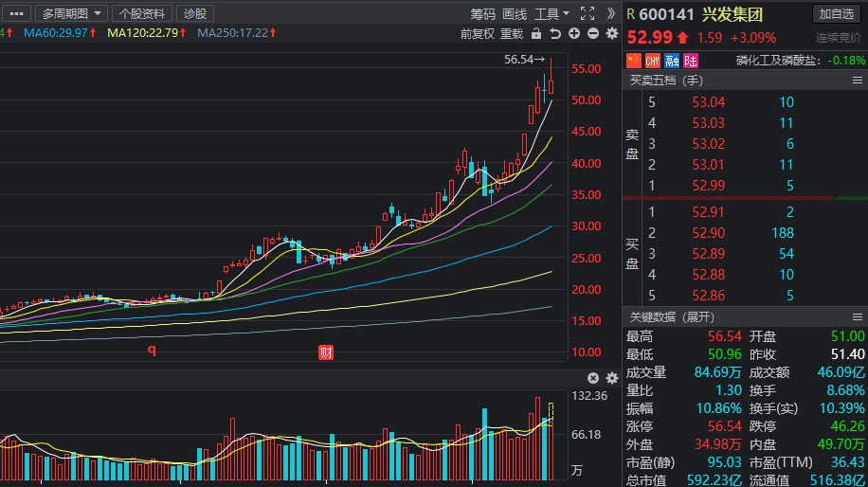Click the 600141 stock code
Screen dimensions: 868x487
[x=666, y=14]
